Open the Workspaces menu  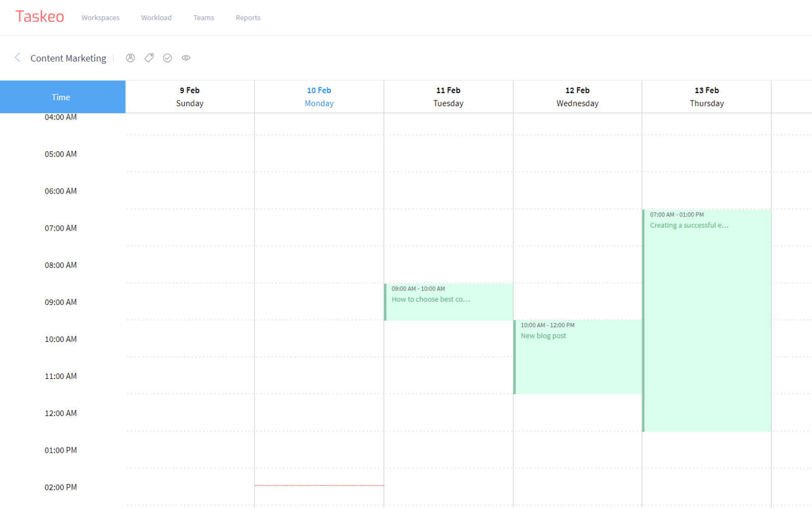100,17
